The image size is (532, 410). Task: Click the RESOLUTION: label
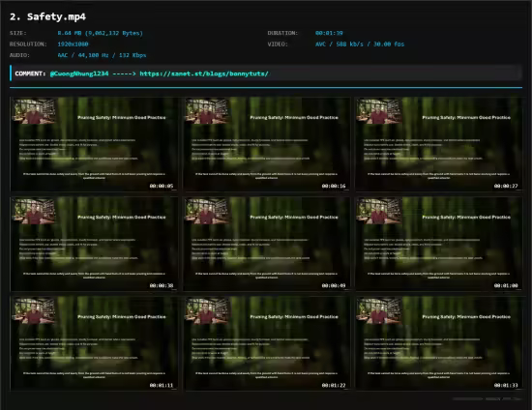[28, 44]
